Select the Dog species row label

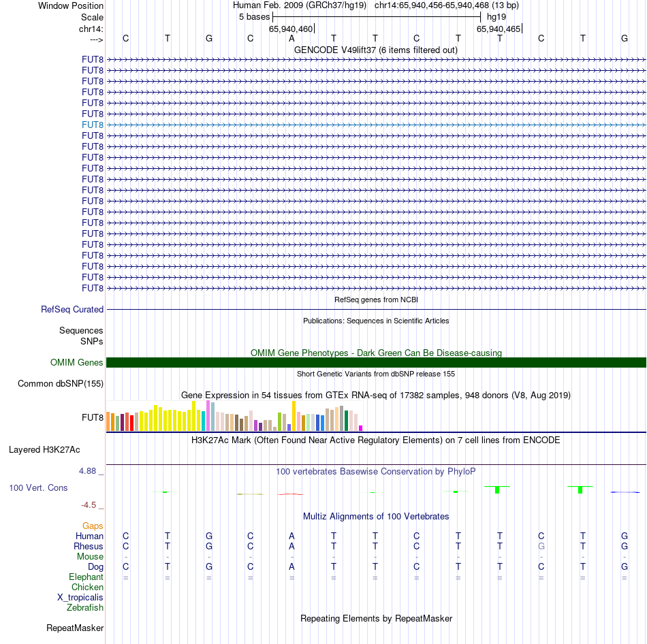point(95,567)
